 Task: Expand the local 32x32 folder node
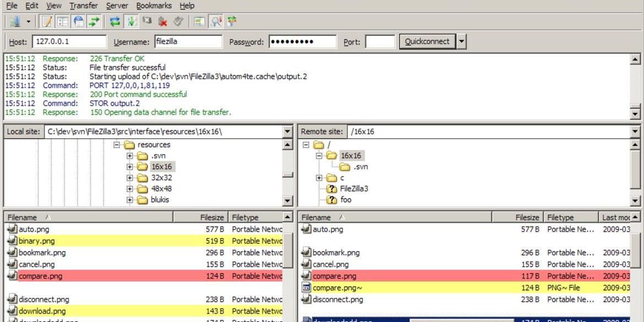pos(130,178)
